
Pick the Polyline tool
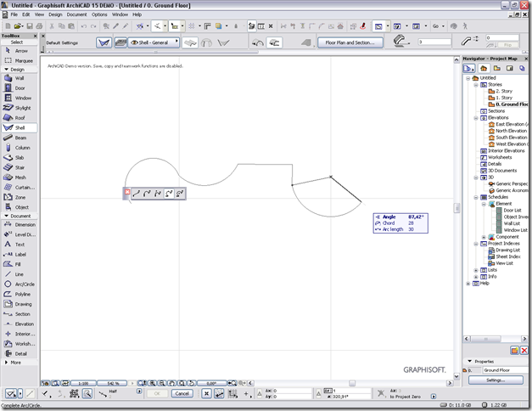pyautogui.click(x=19, y=294)
